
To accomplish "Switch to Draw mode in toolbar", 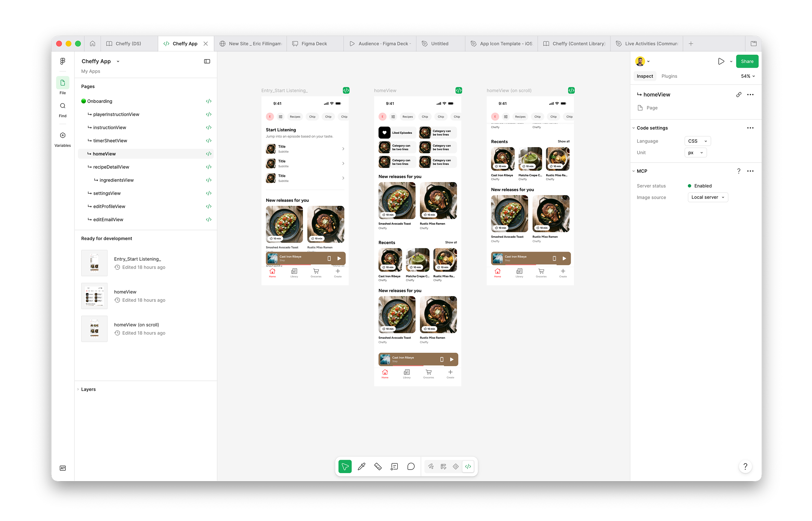I will click(x=431, y=467).
